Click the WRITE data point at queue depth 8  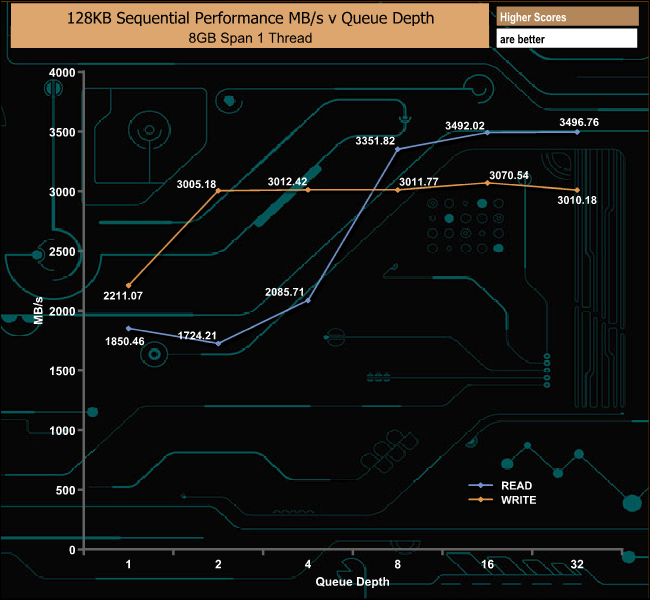point(398,190)
